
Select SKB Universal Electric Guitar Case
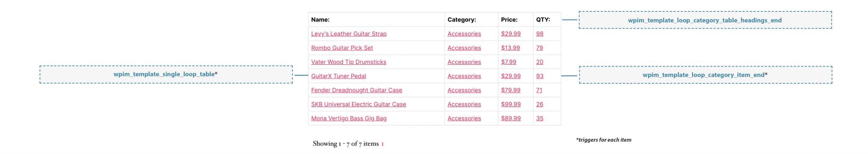[359, 104]
